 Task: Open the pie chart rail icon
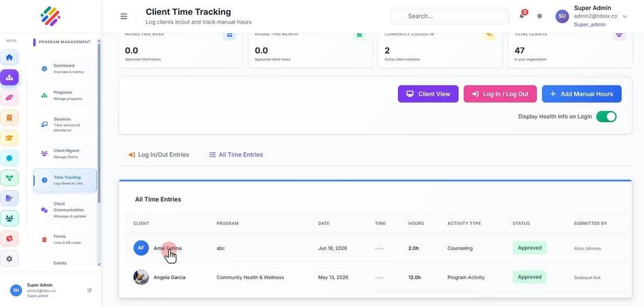point(9,239)
